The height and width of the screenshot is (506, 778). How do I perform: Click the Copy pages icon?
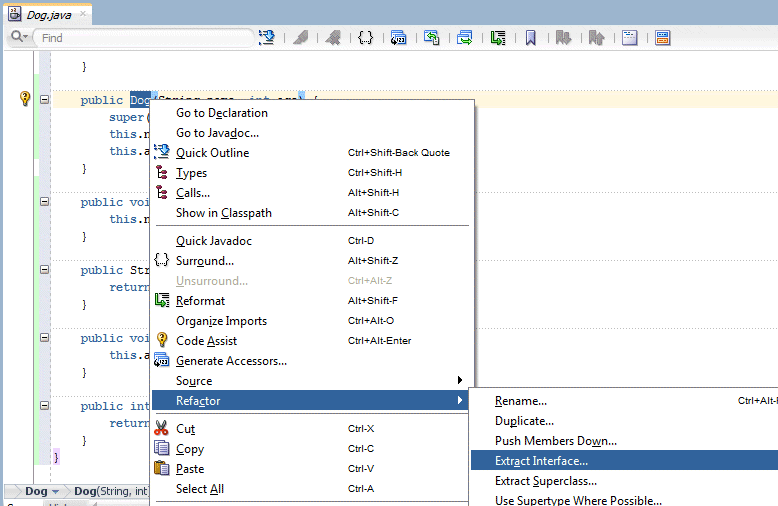pos(161,447)
